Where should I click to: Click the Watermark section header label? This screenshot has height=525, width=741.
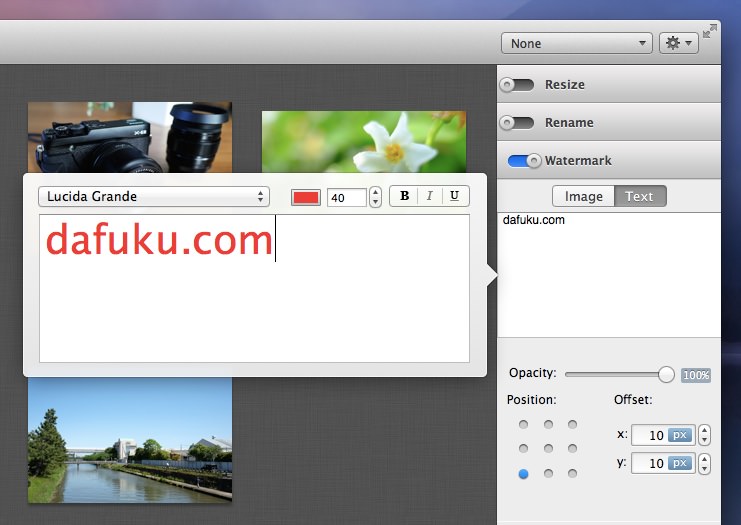coord(578,161)
